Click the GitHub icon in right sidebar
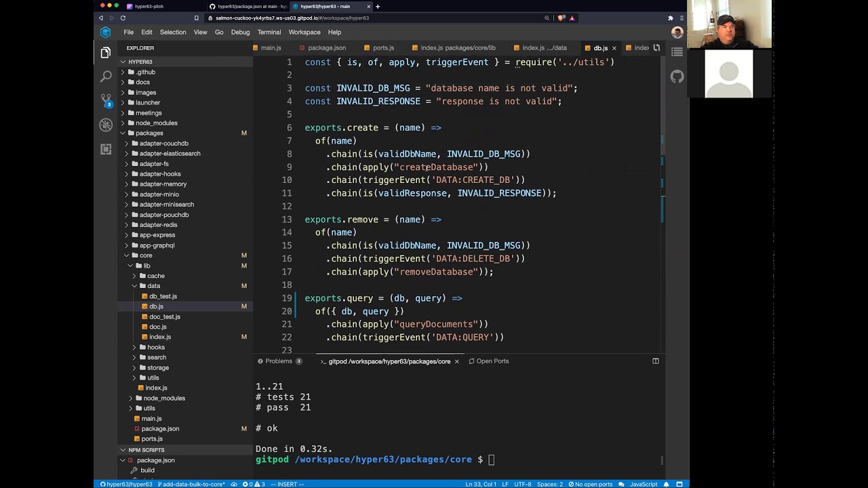868x488 pixels. click(x=677, y=77)
